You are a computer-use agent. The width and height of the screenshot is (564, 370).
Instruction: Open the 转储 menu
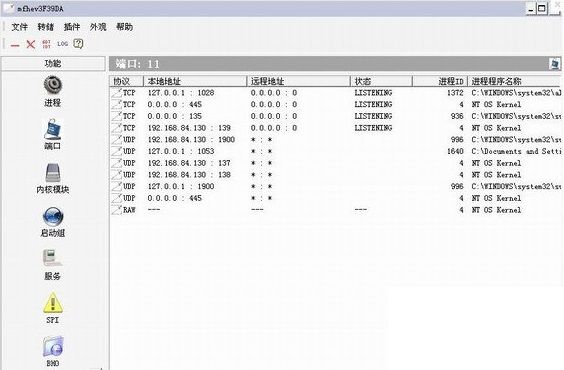(x=46, y=27)
